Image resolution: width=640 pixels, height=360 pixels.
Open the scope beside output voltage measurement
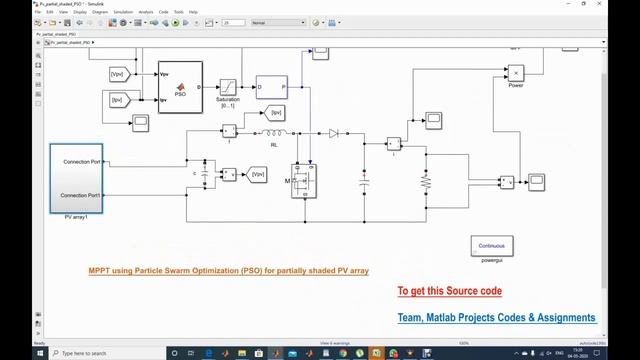click(x=536, y=182)
